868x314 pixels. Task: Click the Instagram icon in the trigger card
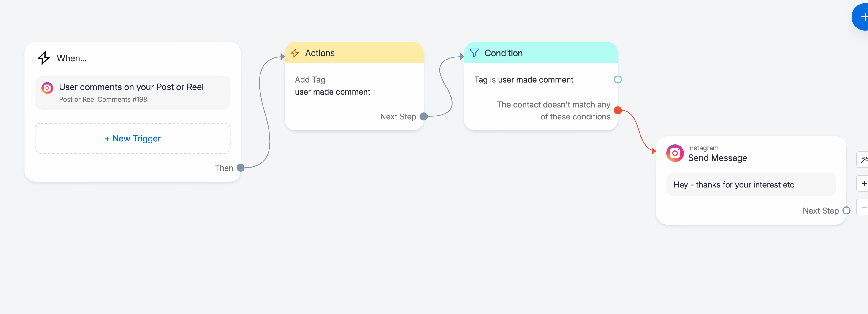47,88
